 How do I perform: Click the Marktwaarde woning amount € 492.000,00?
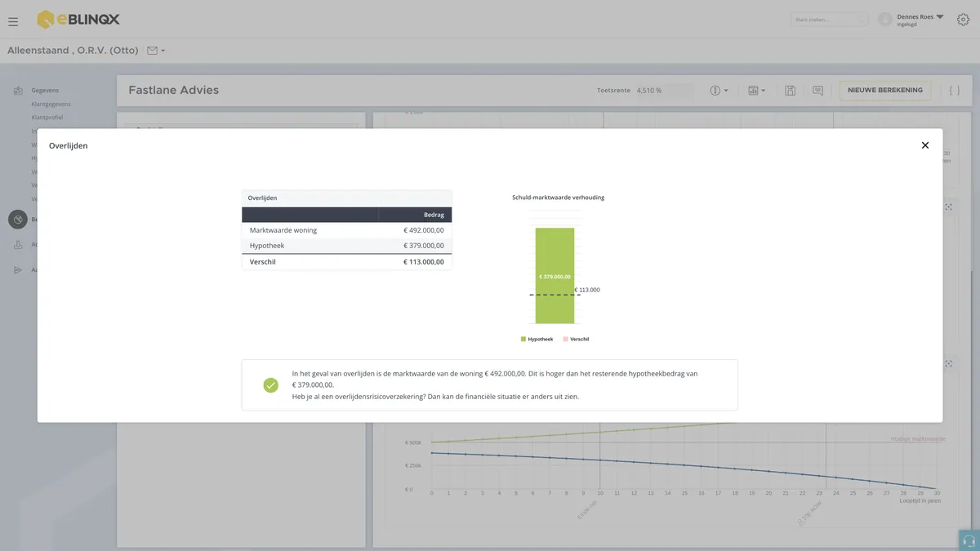424,230
